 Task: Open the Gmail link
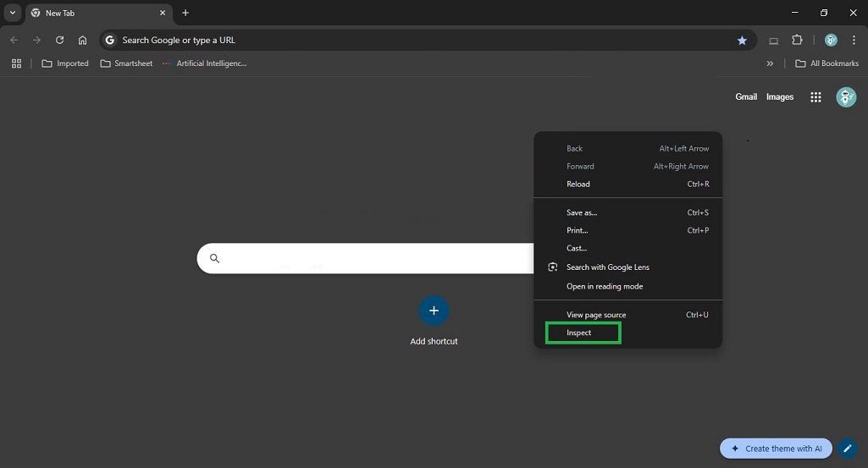click(x=746, y=96)
